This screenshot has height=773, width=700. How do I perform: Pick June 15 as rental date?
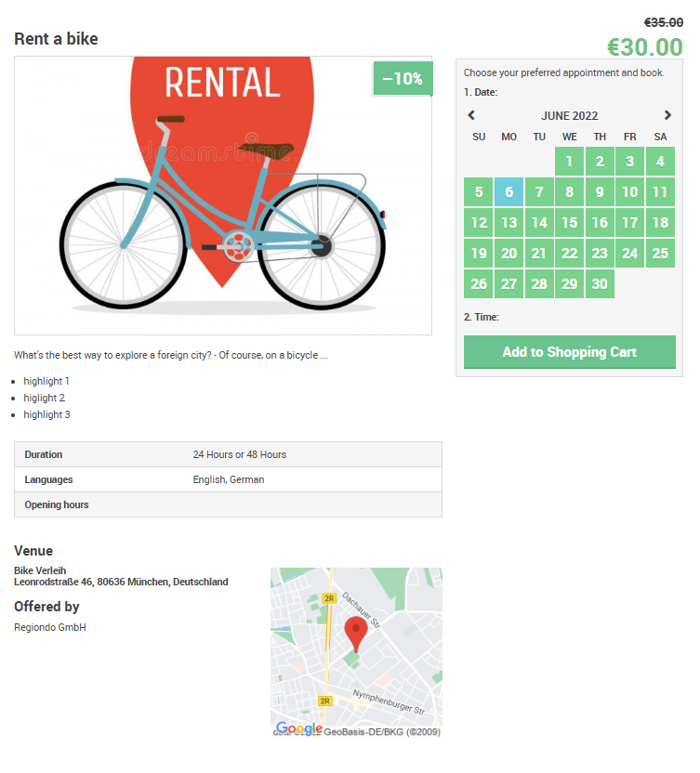click(x=569, y=222)
